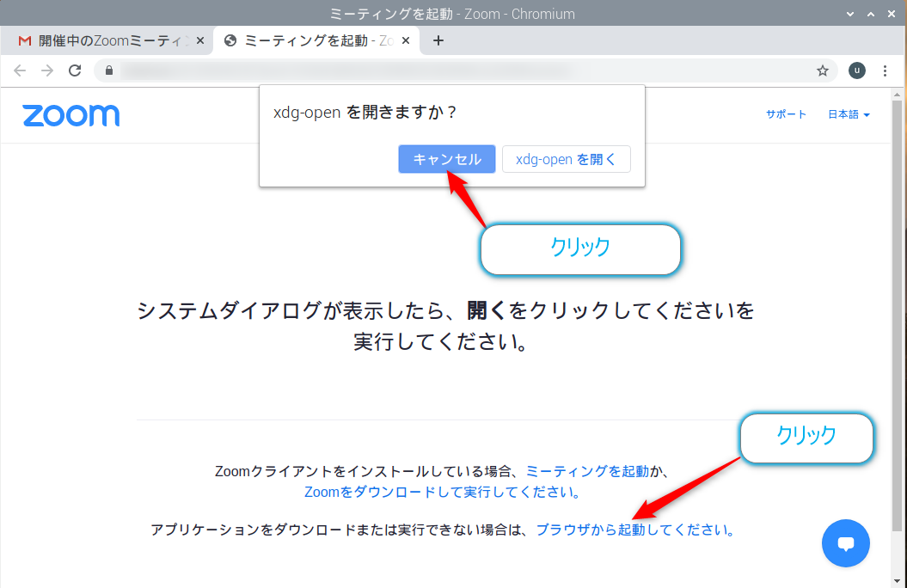Click ブラウザから起動してください link
907x588 pixels.
click(635, 530)
